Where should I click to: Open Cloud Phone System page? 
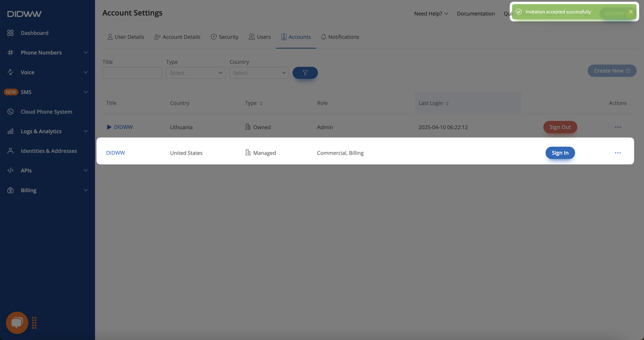(x=47, y=112)
